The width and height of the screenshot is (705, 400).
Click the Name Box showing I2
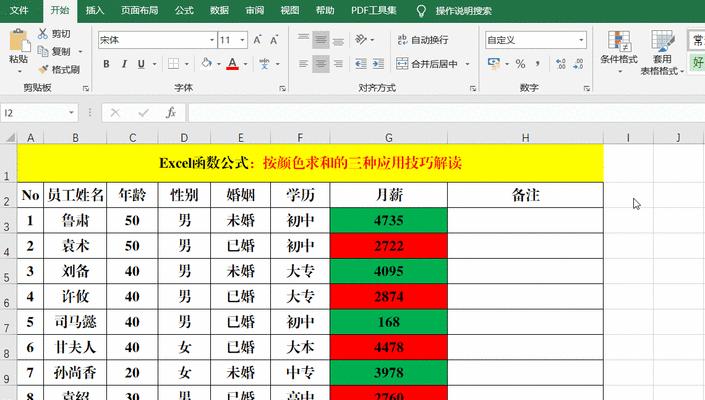pos(40,113)
